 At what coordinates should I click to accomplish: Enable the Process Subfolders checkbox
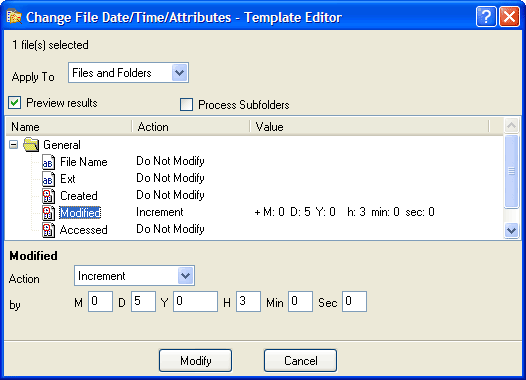point(187,104)
